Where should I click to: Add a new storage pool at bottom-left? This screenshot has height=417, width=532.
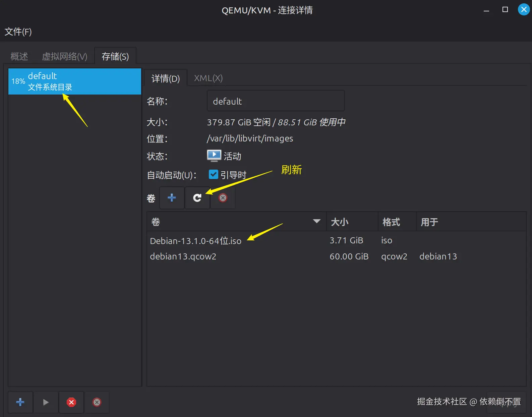click(x=20, y=402)
